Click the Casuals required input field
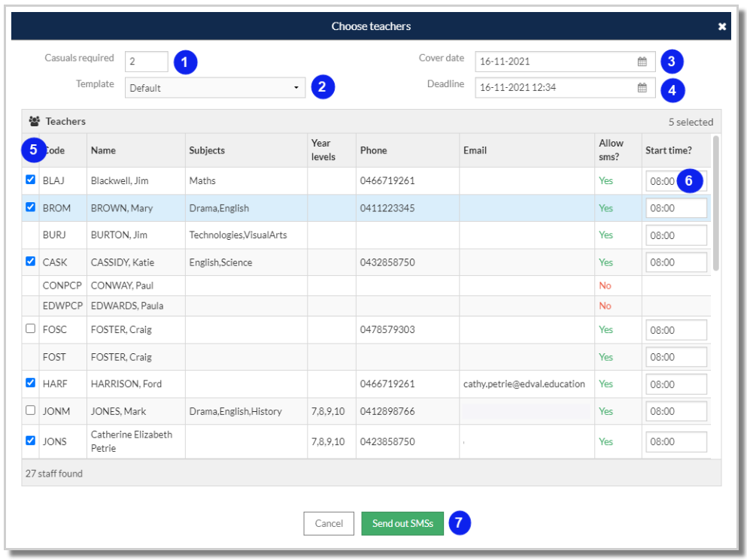Screen dimensions: 747x560 (x=147, y=62)
